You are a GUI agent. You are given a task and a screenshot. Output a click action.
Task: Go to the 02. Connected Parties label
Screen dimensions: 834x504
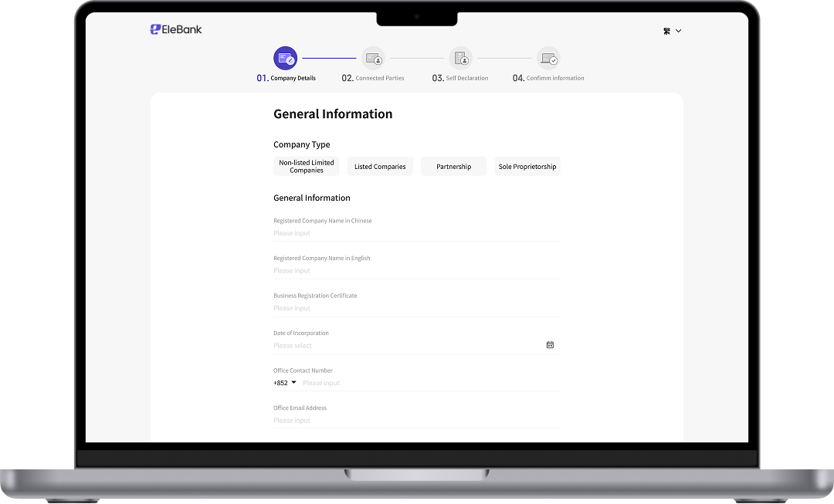(373, 79)
